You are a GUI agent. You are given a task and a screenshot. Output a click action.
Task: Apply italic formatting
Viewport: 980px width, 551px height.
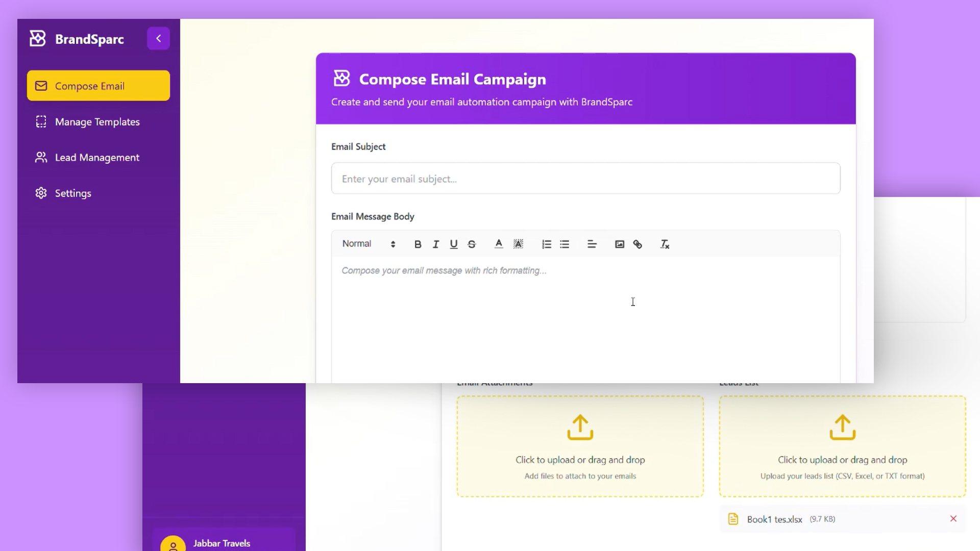tap(435, 244)
